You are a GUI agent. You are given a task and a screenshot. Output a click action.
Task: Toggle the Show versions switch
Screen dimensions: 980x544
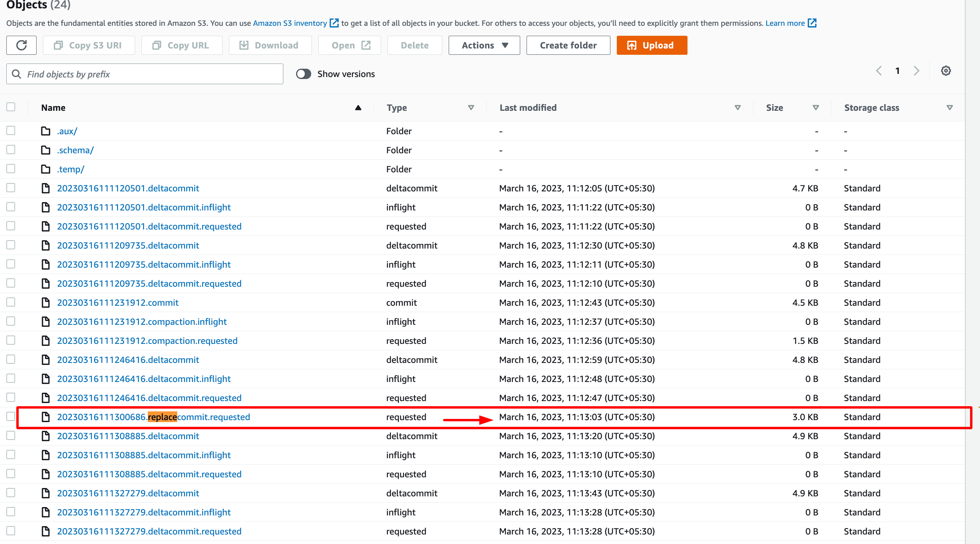pyautogui.click(x=304, y=74)
